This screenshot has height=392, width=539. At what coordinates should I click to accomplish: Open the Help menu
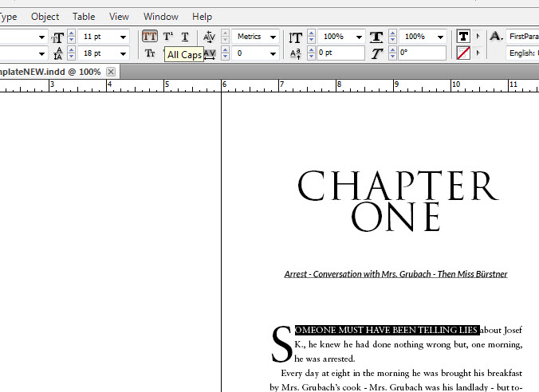(203, 16)
